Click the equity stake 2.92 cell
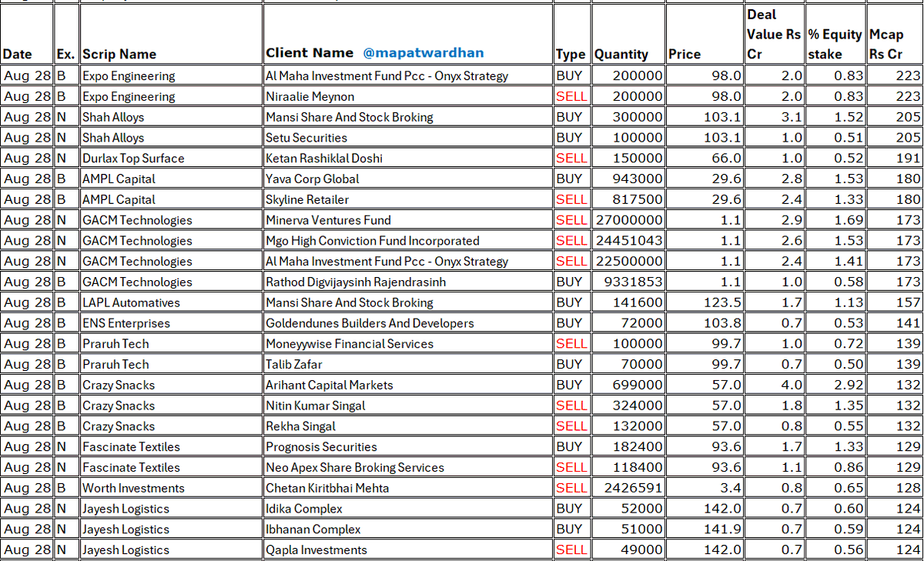 point(835,385)
